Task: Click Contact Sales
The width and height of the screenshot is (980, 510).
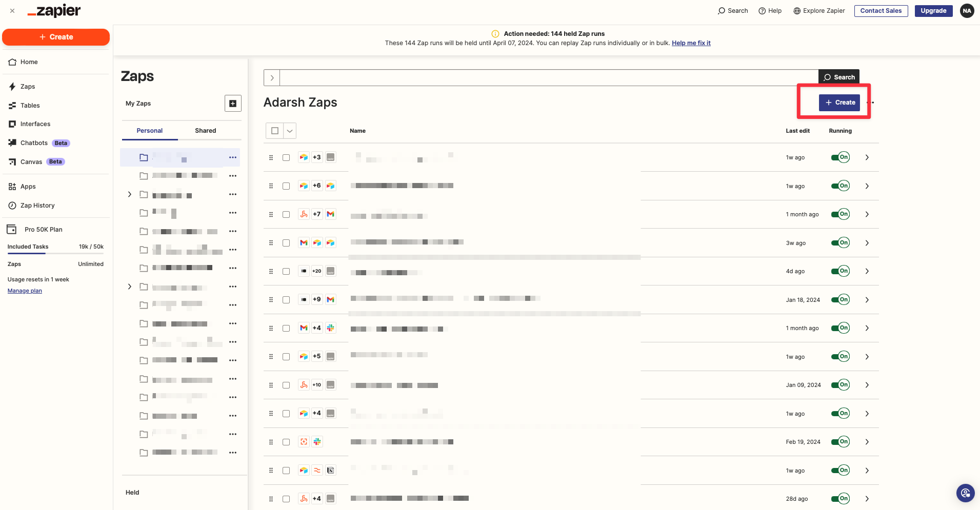Action: 881,11
